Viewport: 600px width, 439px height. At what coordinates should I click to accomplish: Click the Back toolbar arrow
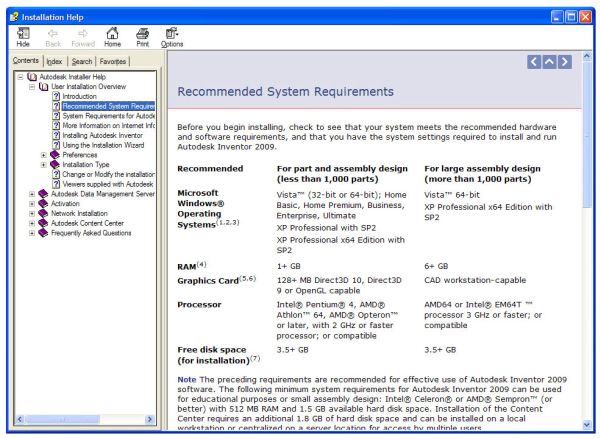[53, 37]
